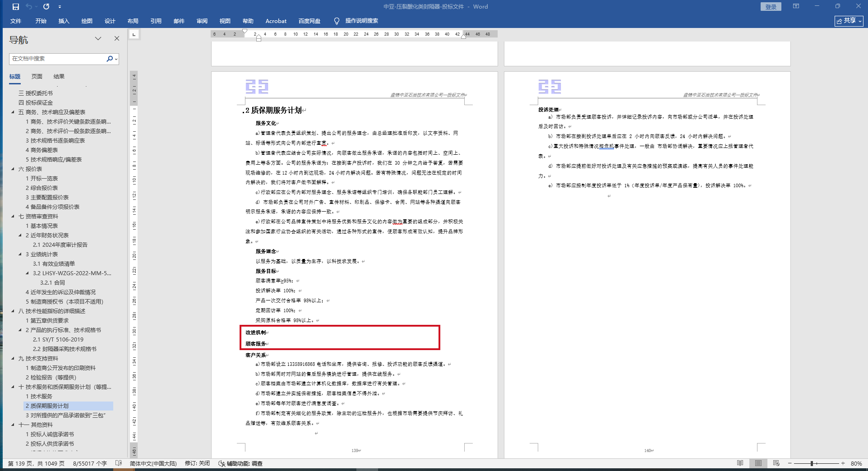Image resolution: width=868 pixels, height=471 pixels.
Task: Open 辅助功能: 调查 accessibility checker
Action: 240,464
